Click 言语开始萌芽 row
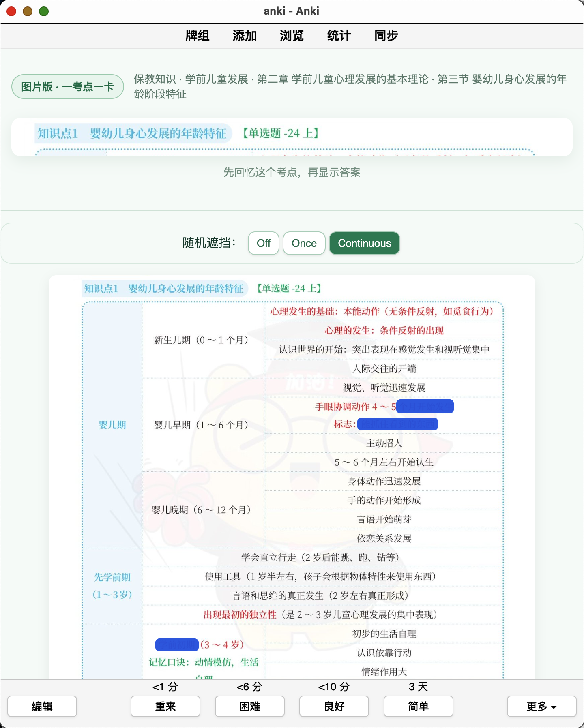The image size is (584, 728). (384, 519)
